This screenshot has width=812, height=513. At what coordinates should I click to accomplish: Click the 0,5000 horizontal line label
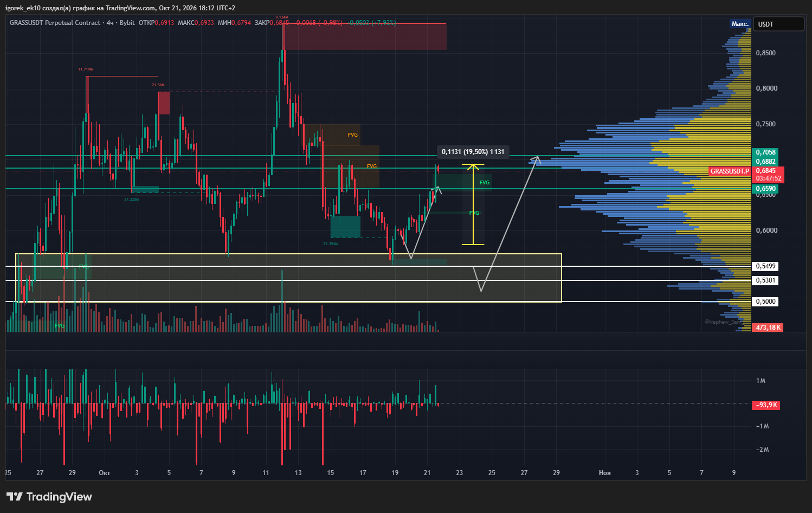765,302
